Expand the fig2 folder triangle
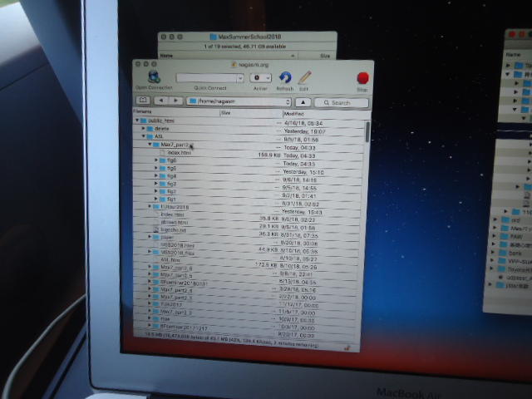Image resolution: width=532 pixels, height=399 pixels. pos(156,191)
